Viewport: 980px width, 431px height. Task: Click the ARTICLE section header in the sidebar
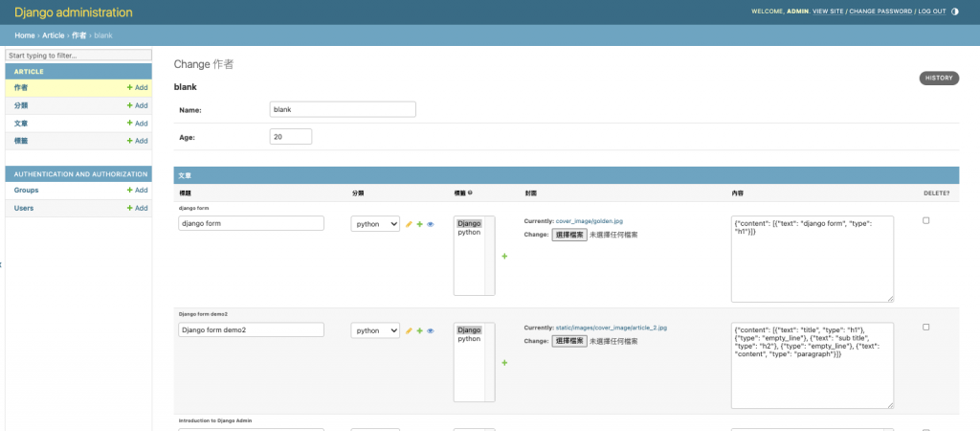pyautogui.click(x=78, y=71)
